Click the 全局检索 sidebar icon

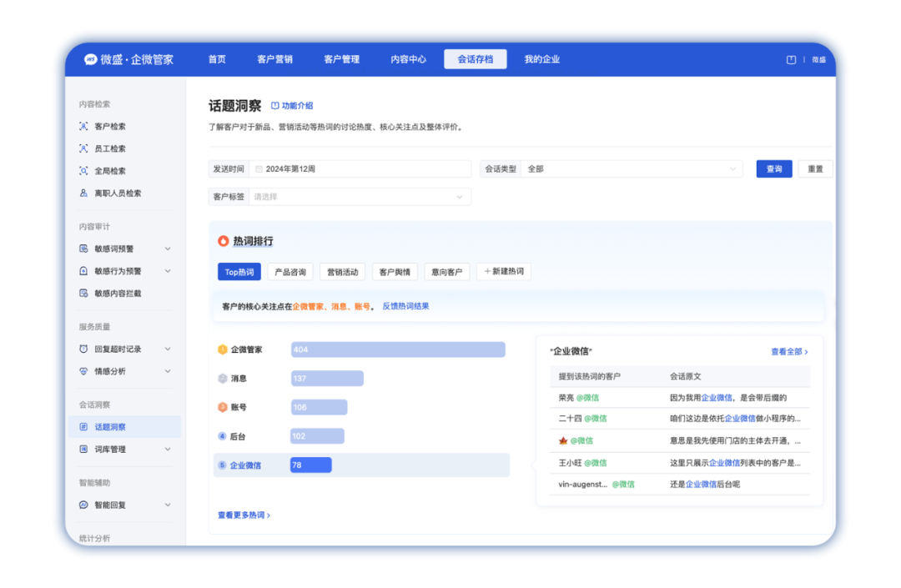[84, 171]
